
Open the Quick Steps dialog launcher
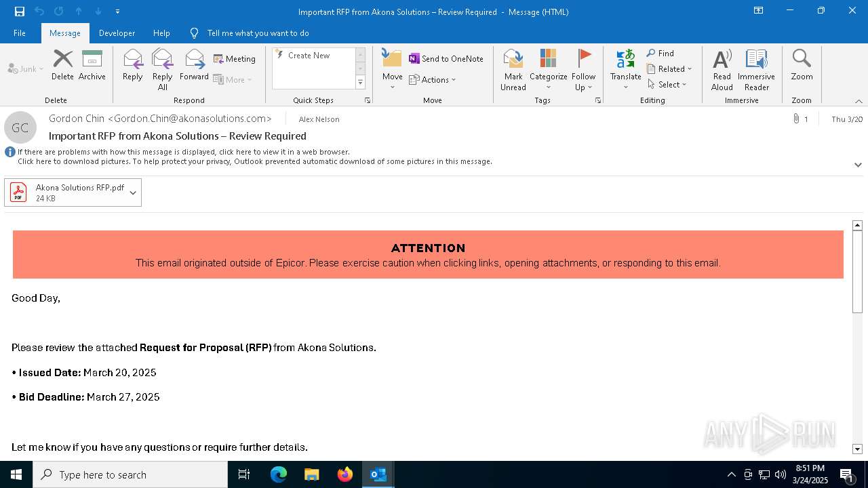pos(368,100)
